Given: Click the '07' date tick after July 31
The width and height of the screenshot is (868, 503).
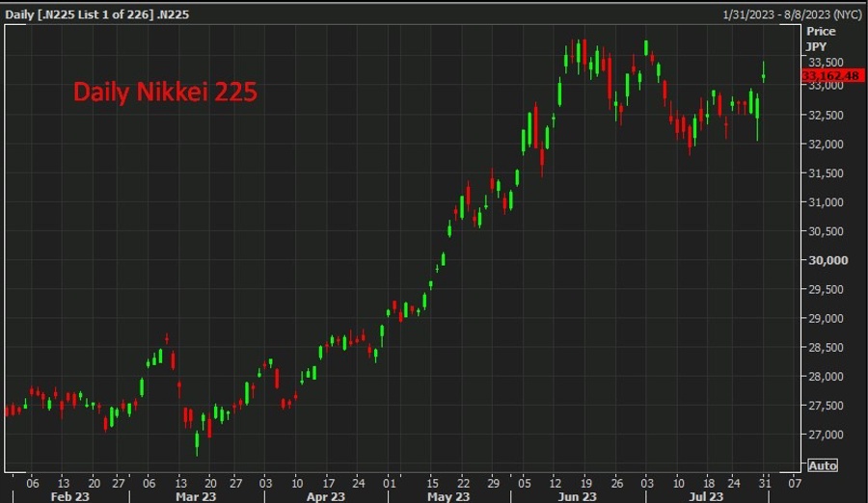Looking at the screenshot, I should click(x=795, y=483).
